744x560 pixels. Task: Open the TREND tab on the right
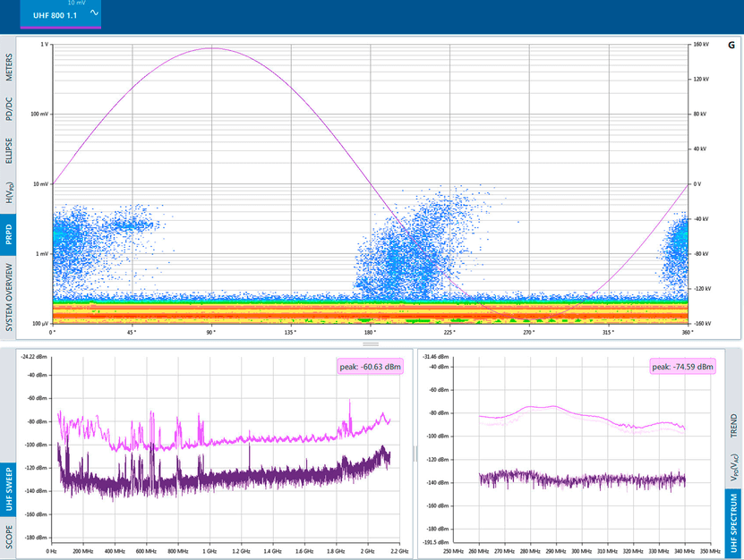(x=734, y=424)
